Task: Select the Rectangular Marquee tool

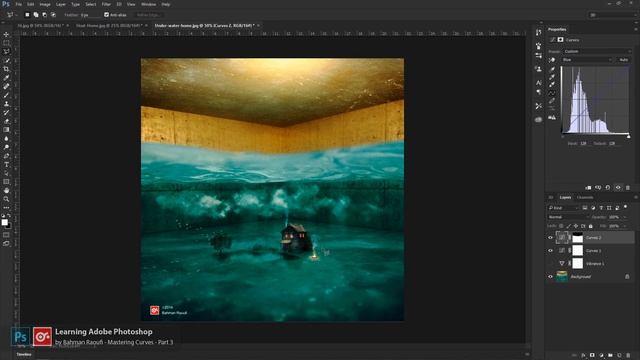Action: click(6, 43)
